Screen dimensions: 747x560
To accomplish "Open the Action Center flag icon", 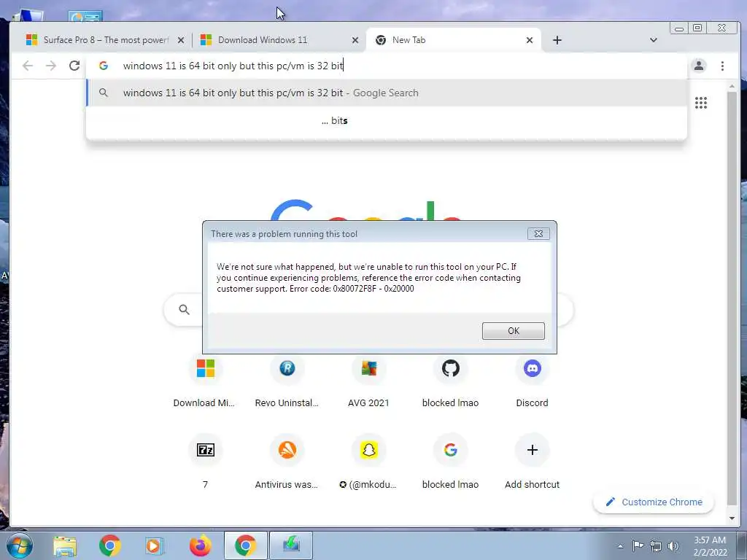I will [x=638, y=545].
